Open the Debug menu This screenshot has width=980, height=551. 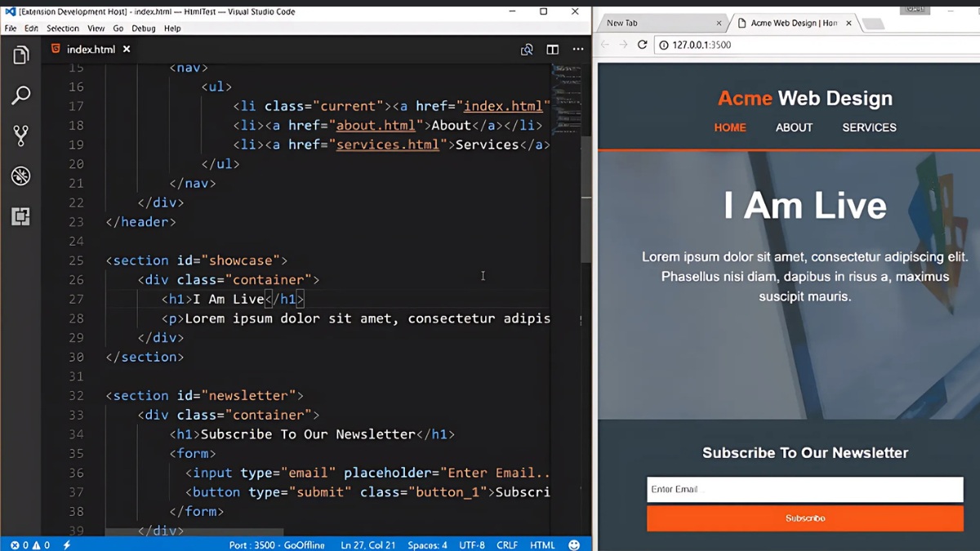tap(143, 27)
